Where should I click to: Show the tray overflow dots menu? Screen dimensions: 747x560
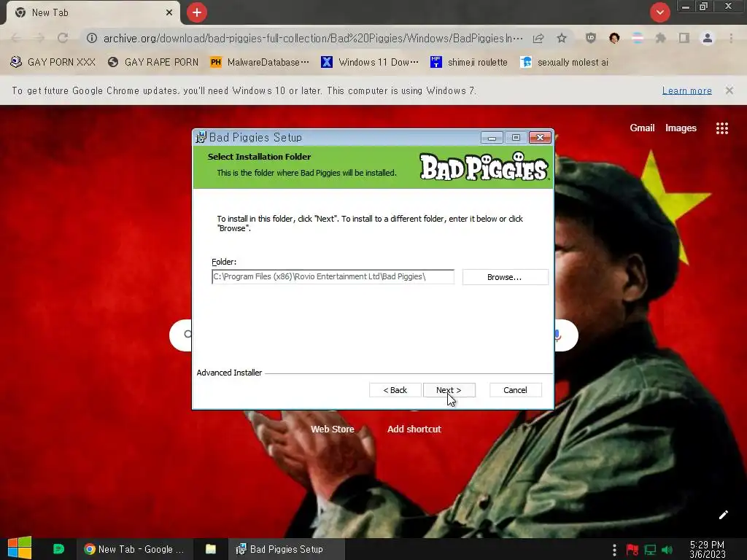point(614,550)
